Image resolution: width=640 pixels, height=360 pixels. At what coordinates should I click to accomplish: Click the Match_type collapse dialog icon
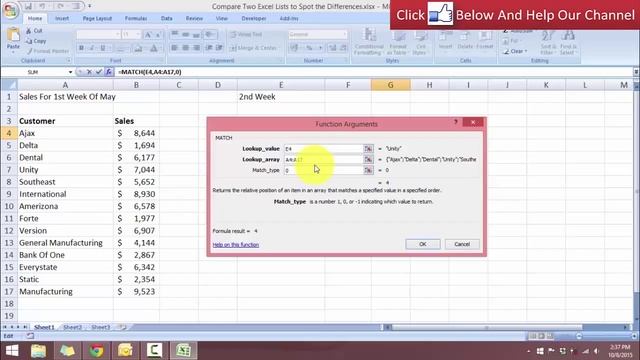tap(368, 170)
